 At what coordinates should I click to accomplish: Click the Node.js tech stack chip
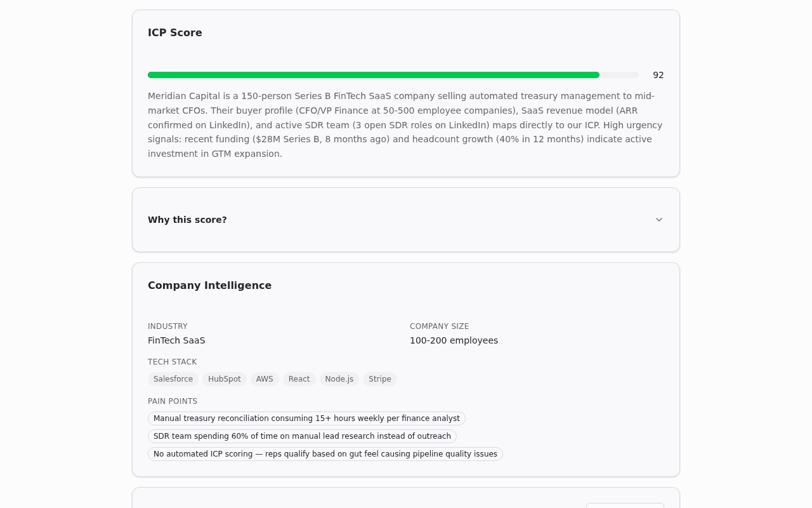[x=339, y=378]
